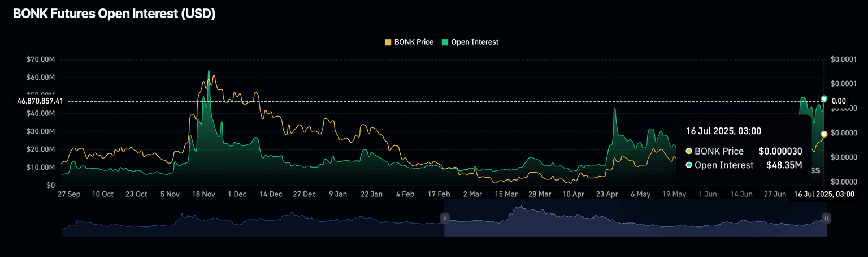This screenshot has width=868, height=257.
Task: Click the 28 Mar x-axis label
Action: pos(540,194)
